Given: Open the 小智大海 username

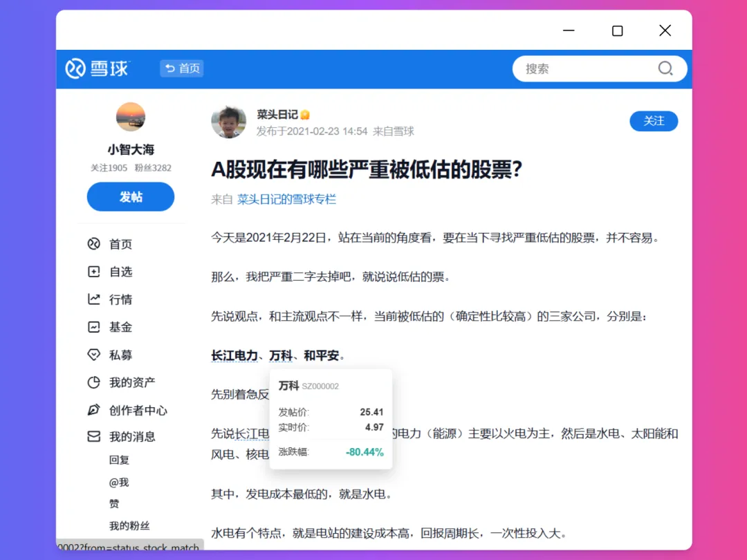Looking at the screenshot, I should point(131,149).
